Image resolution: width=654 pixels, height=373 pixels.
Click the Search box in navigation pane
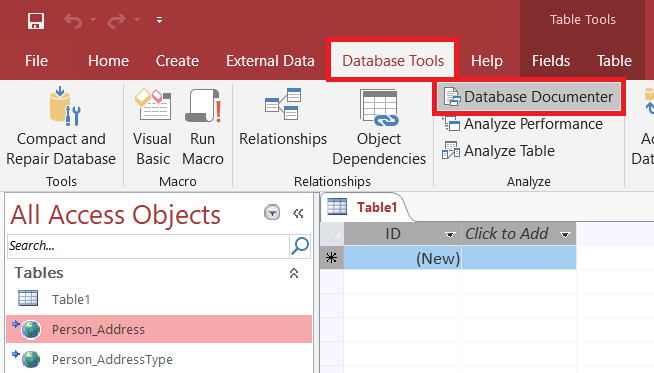pyautogui.click(x=148, y=246)
